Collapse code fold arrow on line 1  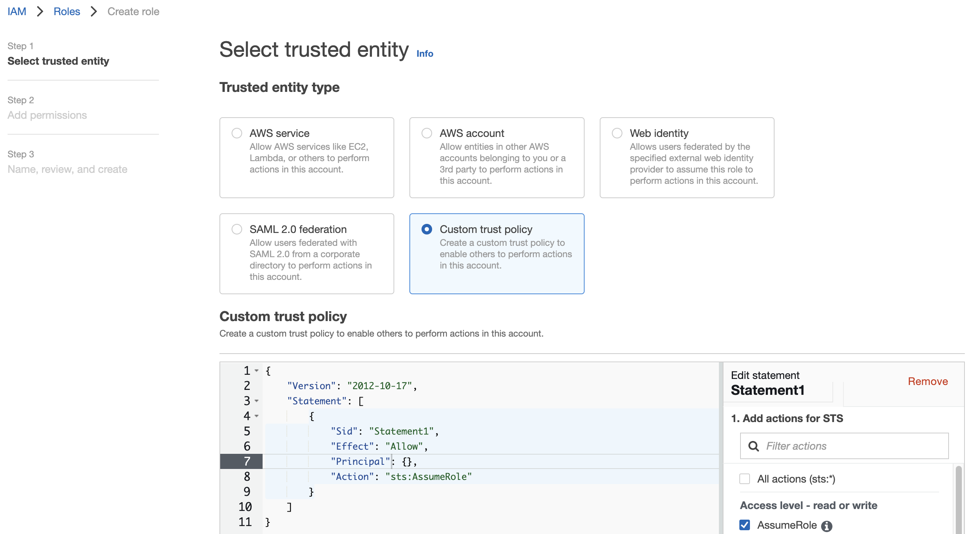pyautogui.click(x=257, y=371)
